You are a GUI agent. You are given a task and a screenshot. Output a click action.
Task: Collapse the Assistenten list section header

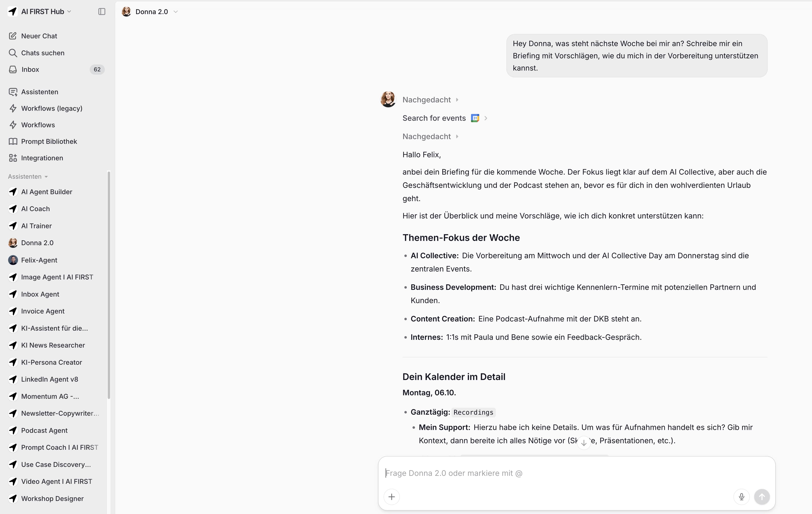click(28, 176)
